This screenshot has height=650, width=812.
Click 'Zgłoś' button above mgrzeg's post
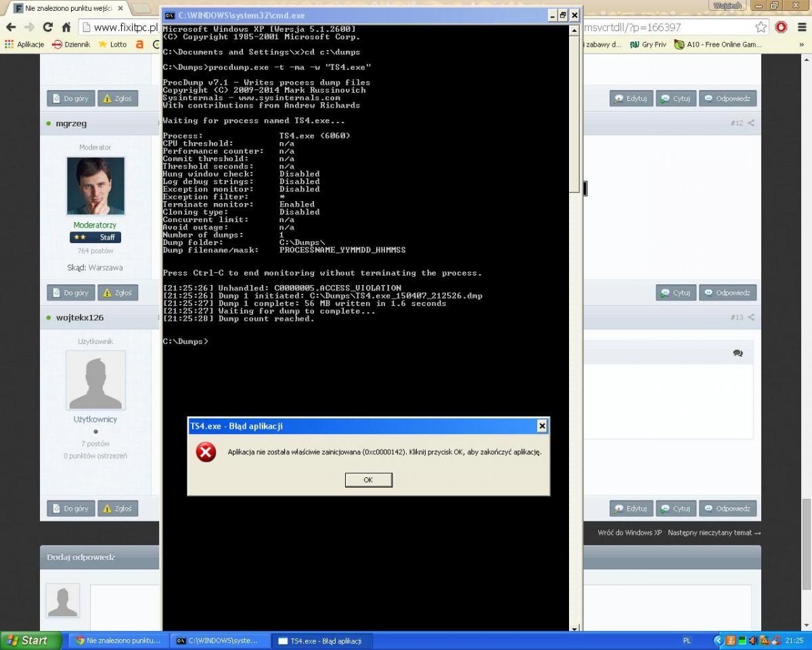click(x=118, y=98)
